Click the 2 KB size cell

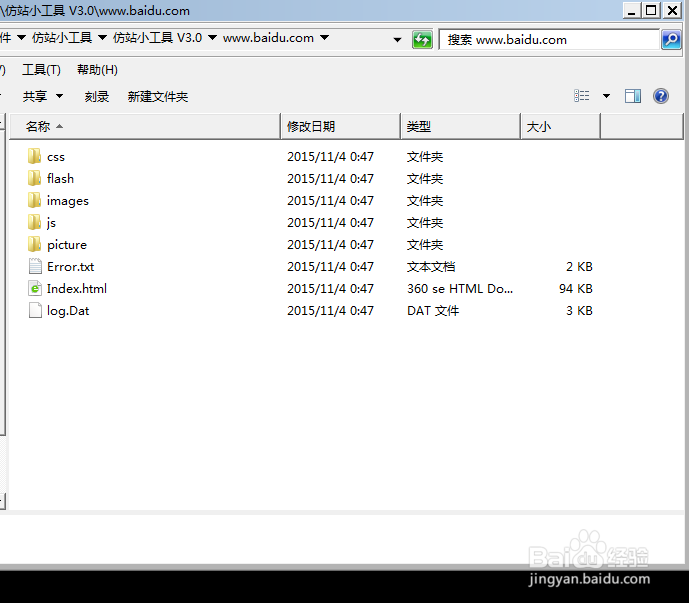[579, 267]
